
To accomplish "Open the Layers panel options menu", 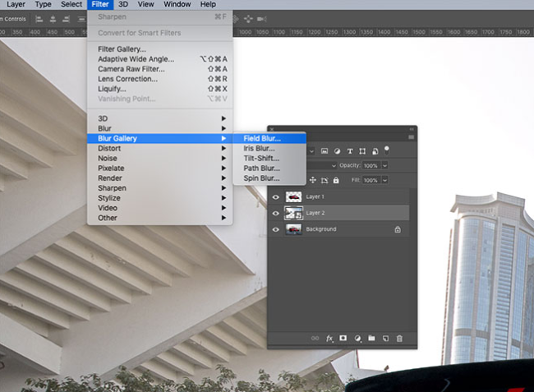I will [x=412, y=137].
